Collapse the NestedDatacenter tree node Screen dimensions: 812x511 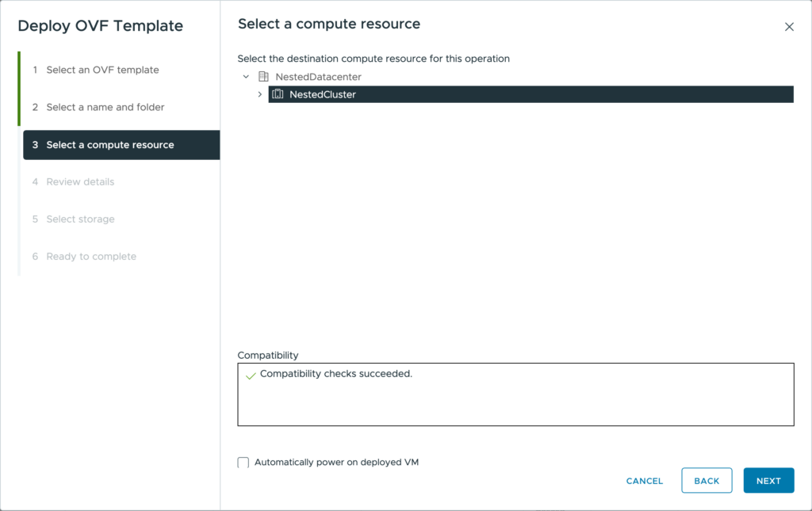(247, 77)
